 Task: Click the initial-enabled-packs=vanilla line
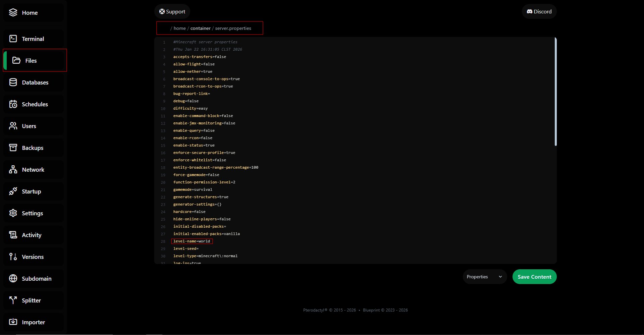point(206,234)
